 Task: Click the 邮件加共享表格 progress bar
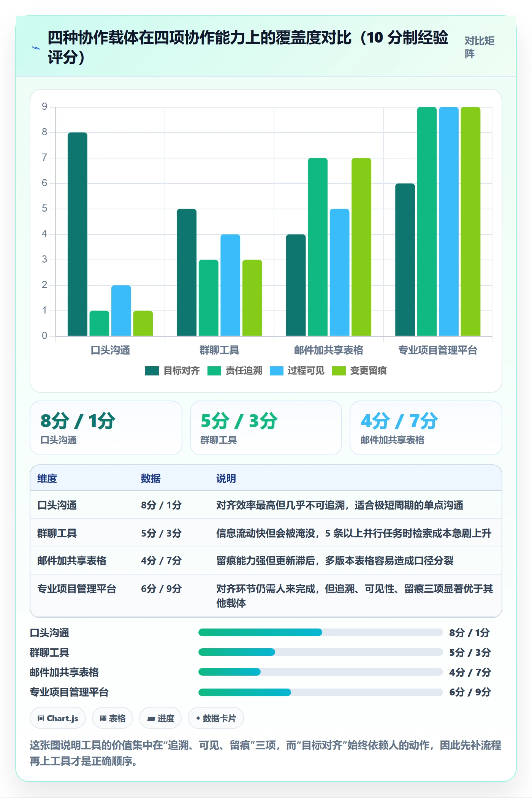[320, 672]
